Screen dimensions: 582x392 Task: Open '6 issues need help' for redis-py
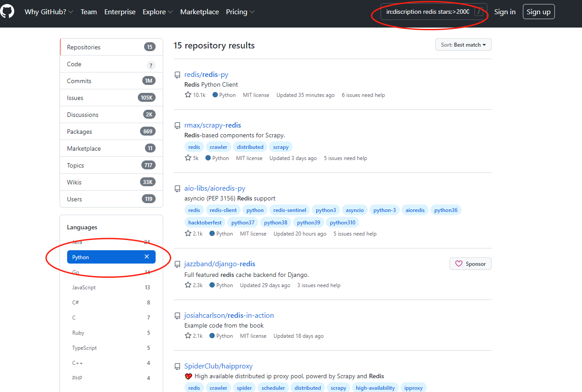coord(363,95)
